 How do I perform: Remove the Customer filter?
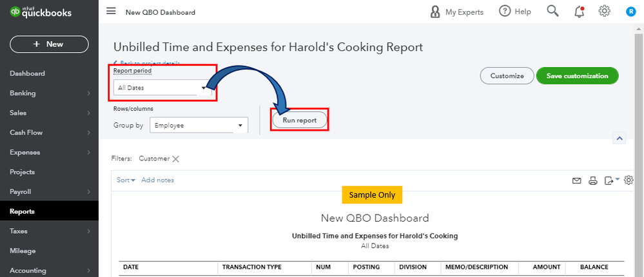coord(175,158)
